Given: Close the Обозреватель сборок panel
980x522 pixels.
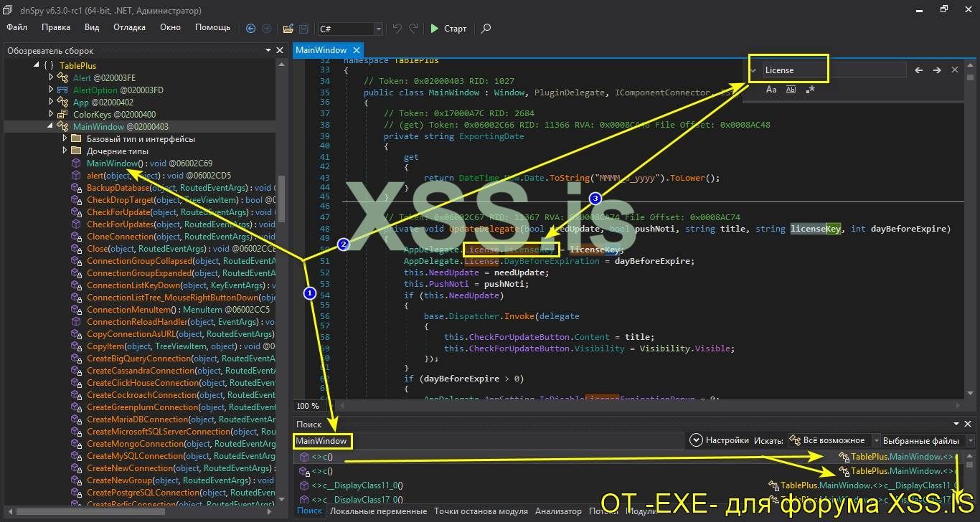Looking at the screenshot, I should click(281, 50).
